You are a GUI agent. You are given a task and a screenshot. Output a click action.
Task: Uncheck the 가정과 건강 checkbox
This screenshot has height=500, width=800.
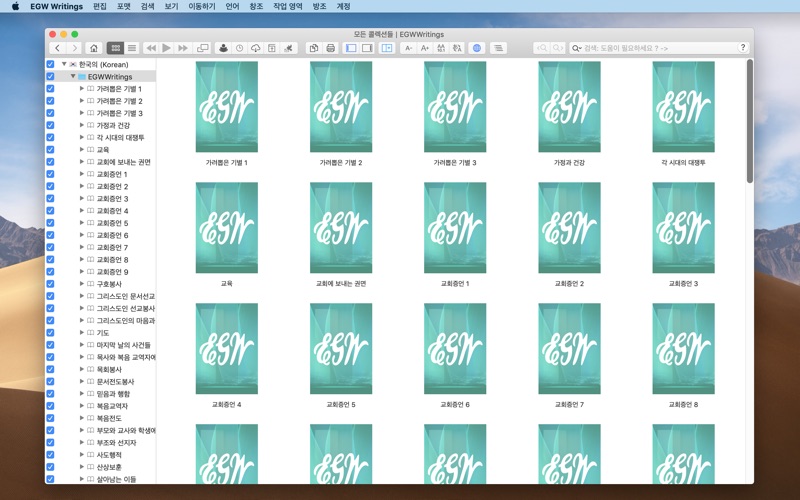[x=50, y=126]
